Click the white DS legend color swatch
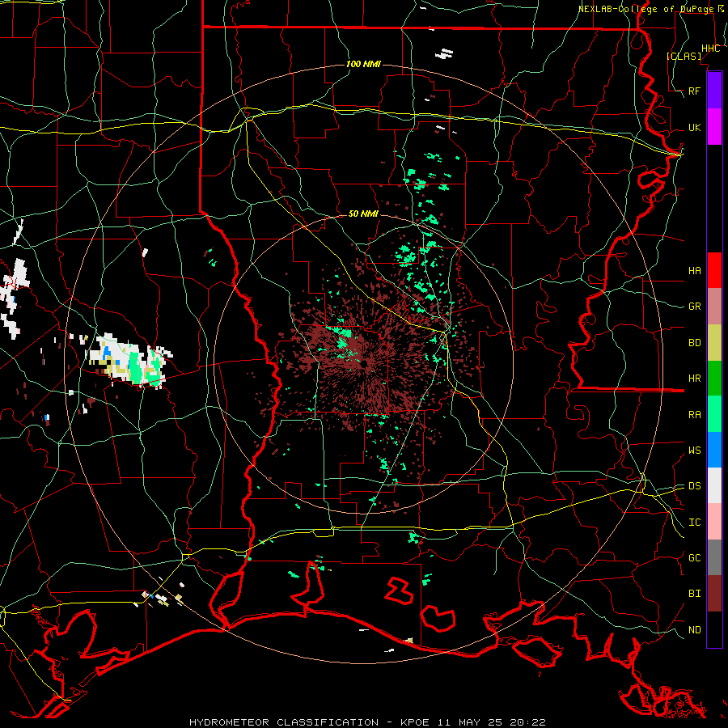Screen dimensions: 728x728 pyautogui.click(x=714, y=485)
